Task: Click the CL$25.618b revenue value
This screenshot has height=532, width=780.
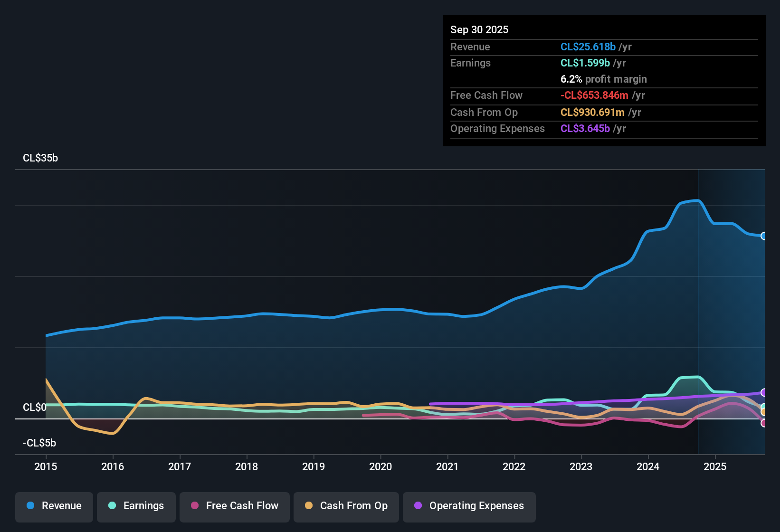Action: pos(588,47)
